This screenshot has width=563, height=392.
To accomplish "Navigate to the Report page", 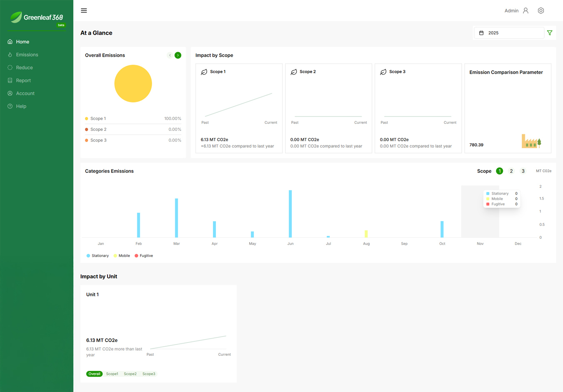I will (23, 80).
